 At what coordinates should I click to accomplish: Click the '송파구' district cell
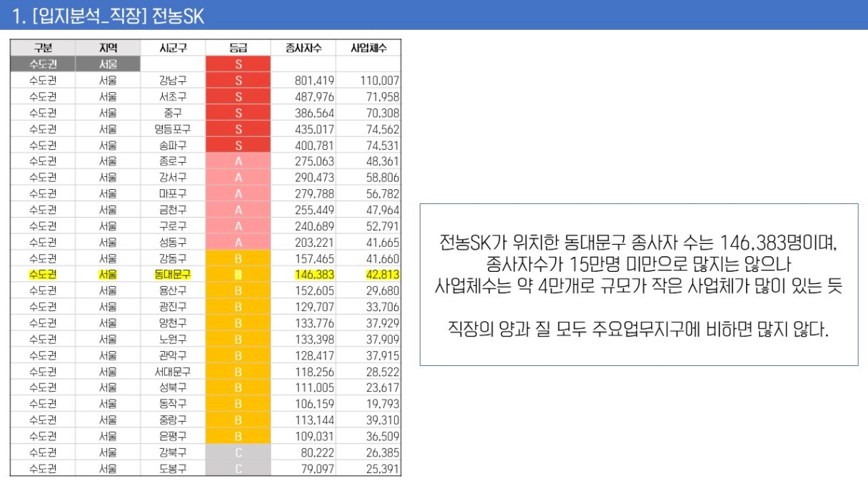[173, 145]
